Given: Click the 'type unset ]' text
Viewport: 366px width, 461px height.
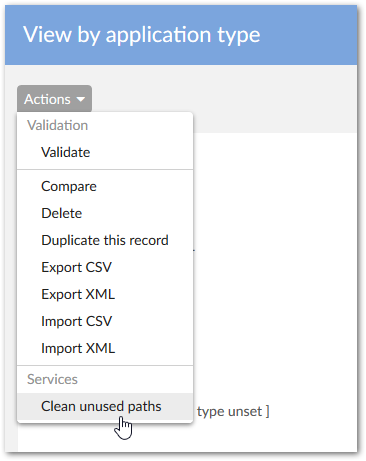Looking at the screenshot, I should click(233, 411).
